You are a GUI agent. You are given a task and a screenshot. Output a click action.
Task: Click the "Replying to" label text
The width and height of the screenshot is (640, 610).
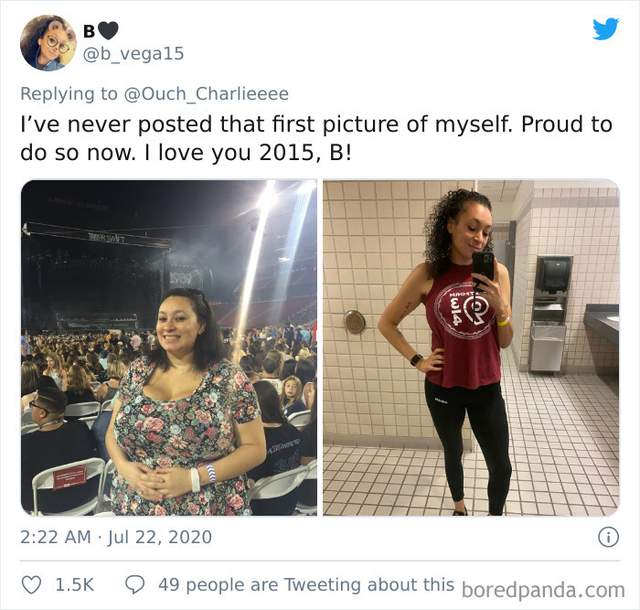point(70,94)
